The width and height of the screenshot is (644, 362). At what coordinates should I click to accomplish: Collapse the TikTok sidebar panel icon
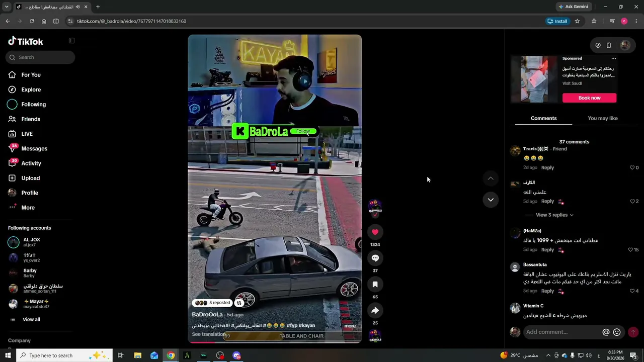click(x=71, y=41)
